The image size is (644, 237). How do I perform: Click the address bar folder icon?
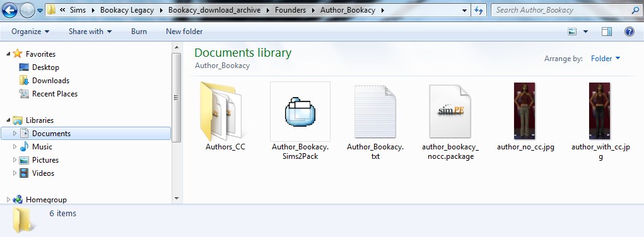51,10
